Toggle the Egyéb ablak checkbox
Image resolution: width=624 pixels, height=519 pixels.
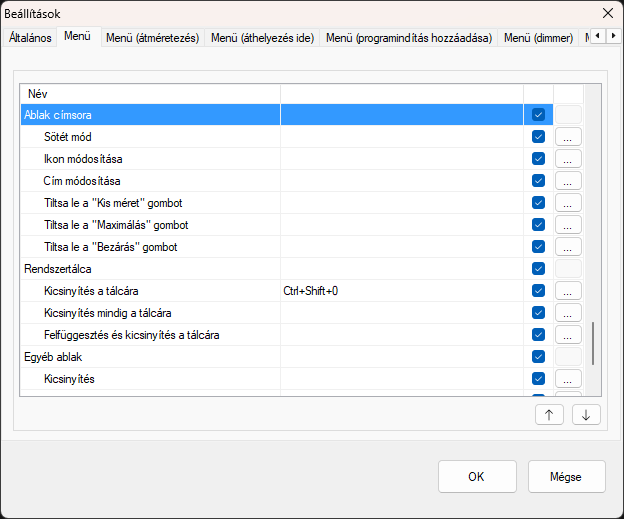point(538,357)
